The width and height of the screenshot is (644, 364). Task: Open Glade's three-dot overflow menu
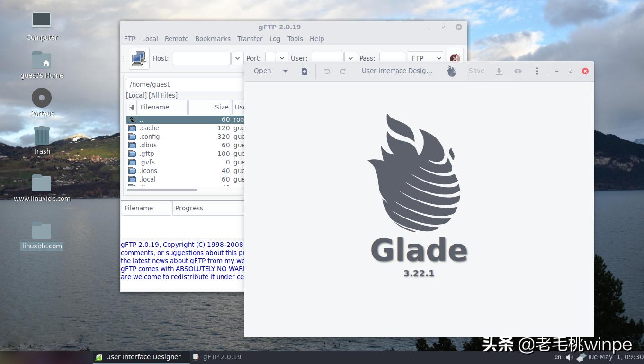tap(537, 71)
